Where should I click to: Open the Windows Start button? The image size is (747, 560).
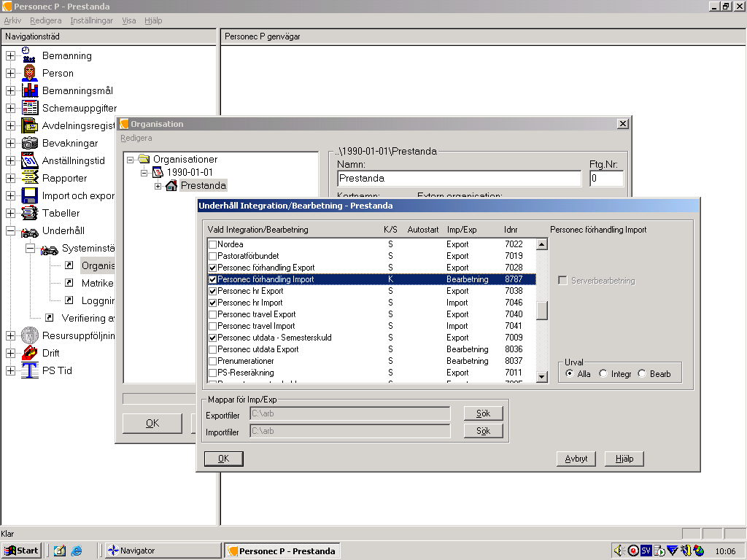coord(22,551)
